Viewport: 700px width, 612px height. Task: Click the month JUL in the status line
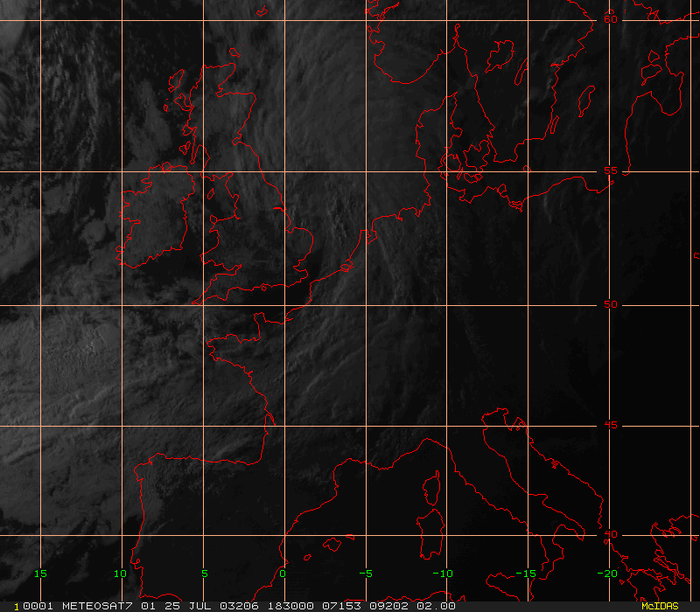[x=199, y=606]
